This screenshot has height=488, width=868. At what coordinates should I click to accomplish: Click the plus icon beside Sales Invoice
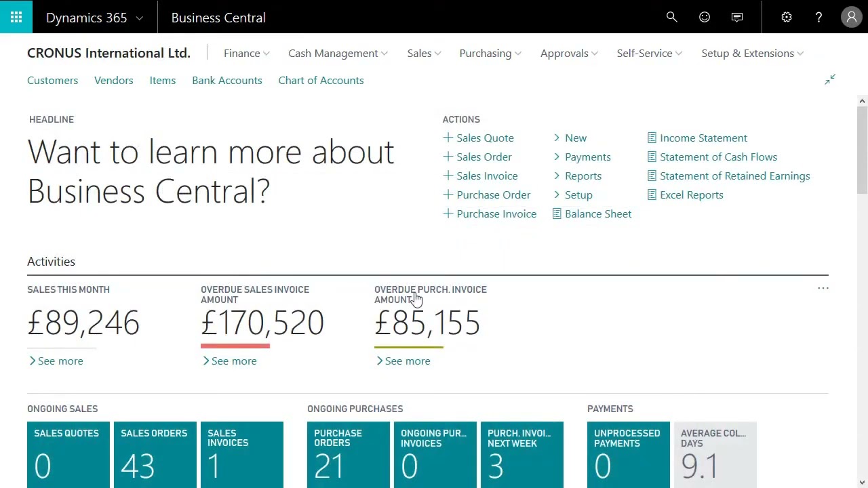coord(448,176)
